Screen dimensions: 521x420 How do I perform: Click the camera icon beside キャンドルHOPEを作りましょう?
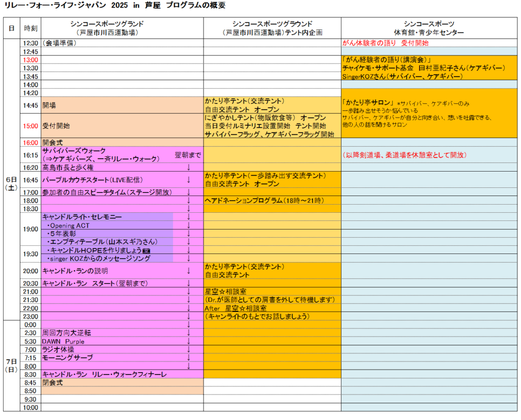pyautogui.click(x=146, y=251)
